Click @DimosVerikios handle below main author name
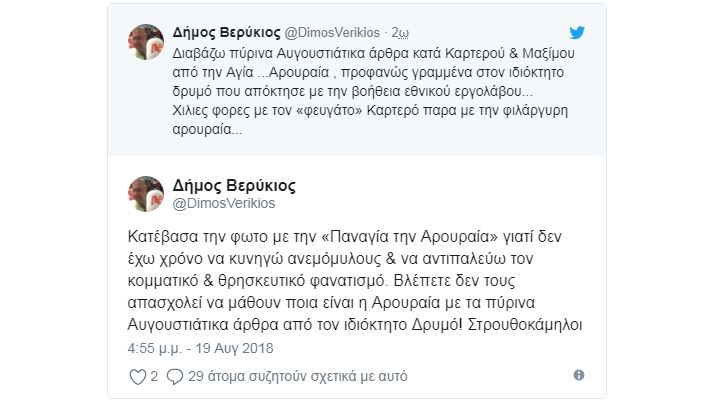The image size is (722, 400). 225,204
